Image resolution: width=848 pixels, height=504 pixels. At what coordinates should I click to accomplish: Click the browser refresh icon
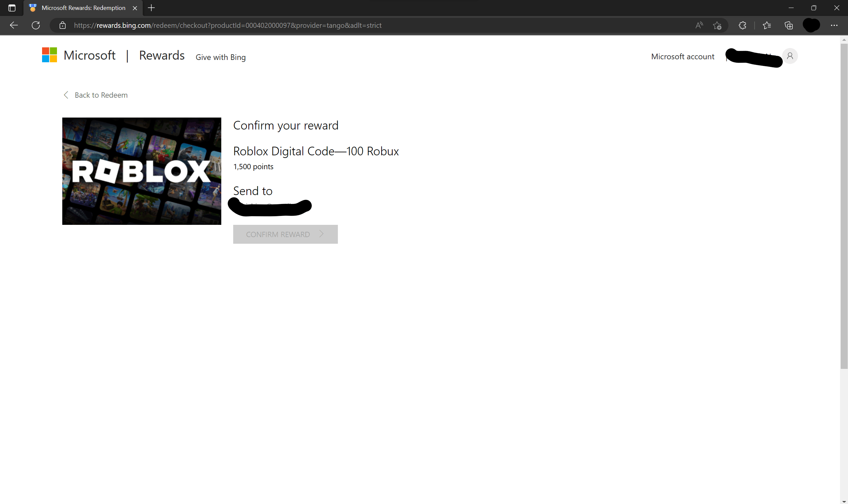35,25
